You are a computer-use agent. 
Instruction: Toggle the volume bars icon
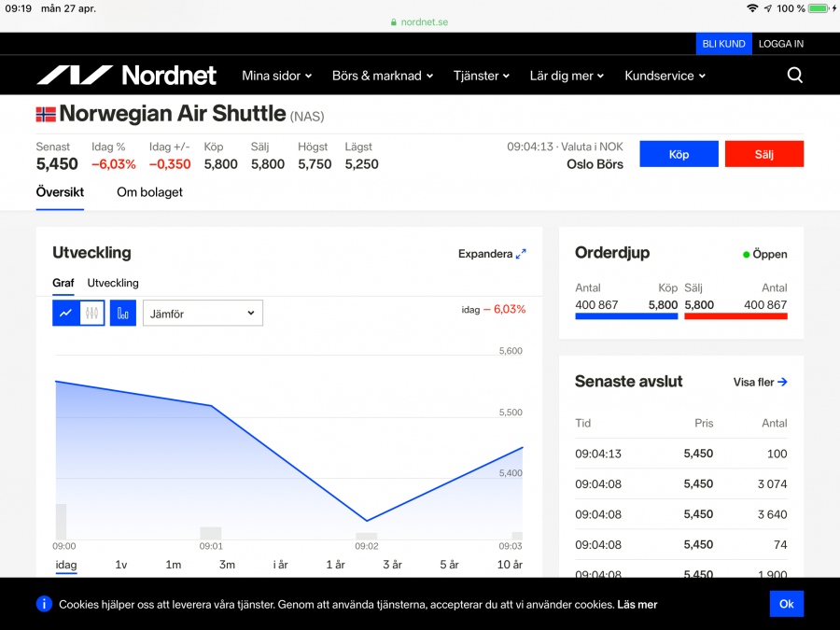coord(123,314)
